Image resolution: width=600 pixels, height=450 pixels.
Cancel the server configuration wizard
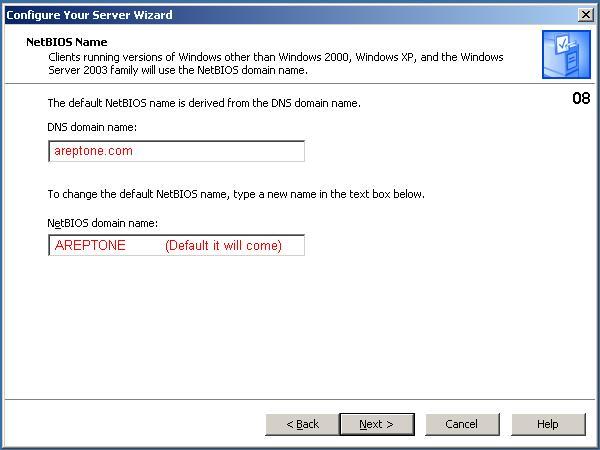462,424
